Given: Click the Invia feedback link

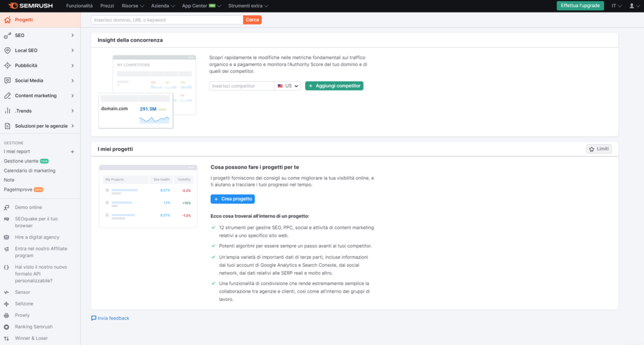Looking at the screenshot, I should [113, 319].
